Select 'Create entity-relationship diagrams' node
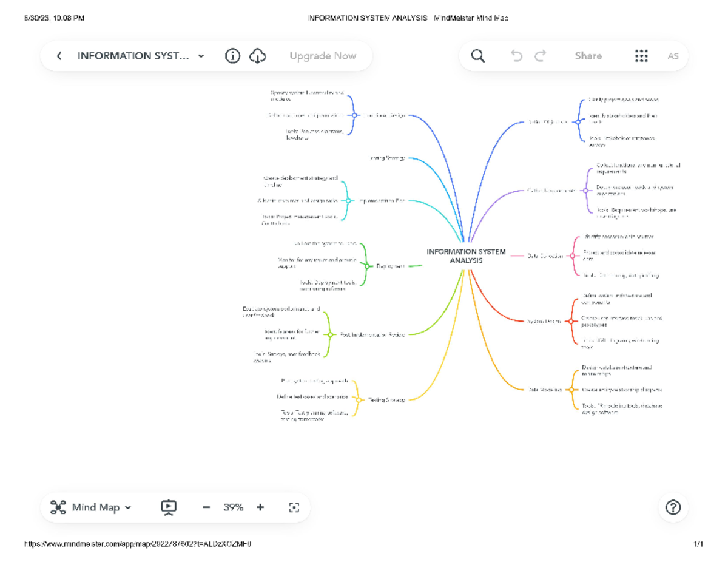Image resolution: width=728 pixels, height=562 pixels. [621, 390]
